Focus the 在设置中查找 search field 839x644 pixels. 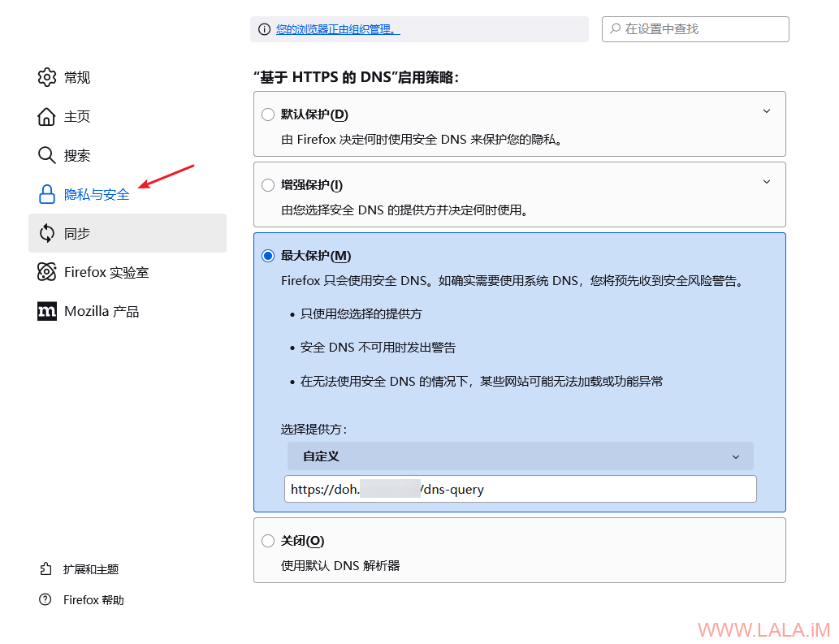pyautogui.click(x=695, y=29)
